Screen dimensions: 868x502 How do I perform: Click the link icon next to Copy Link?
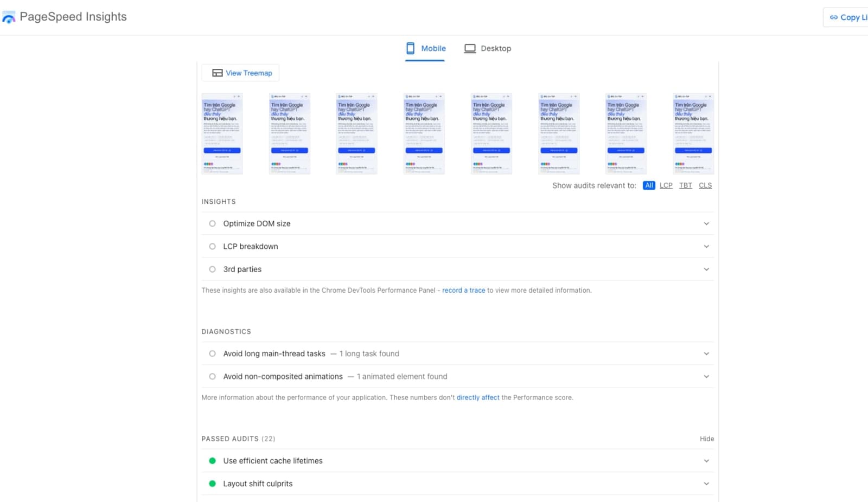pos(834,17)
